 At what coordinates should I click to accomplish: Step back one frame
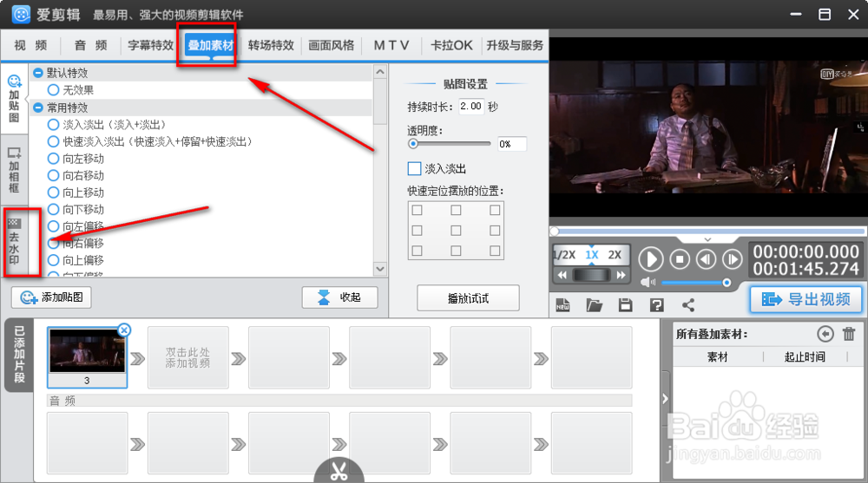point(707,259)
